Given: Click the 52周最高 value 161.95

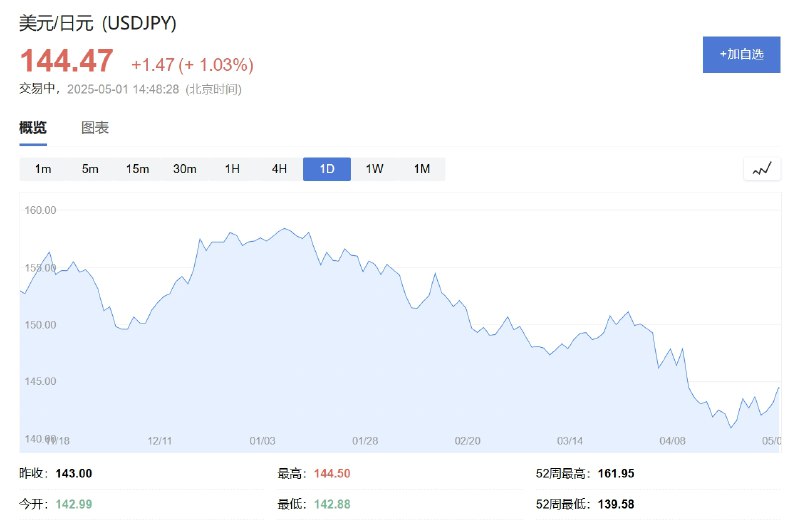Looking at the screenshot, I should [616, 473].
